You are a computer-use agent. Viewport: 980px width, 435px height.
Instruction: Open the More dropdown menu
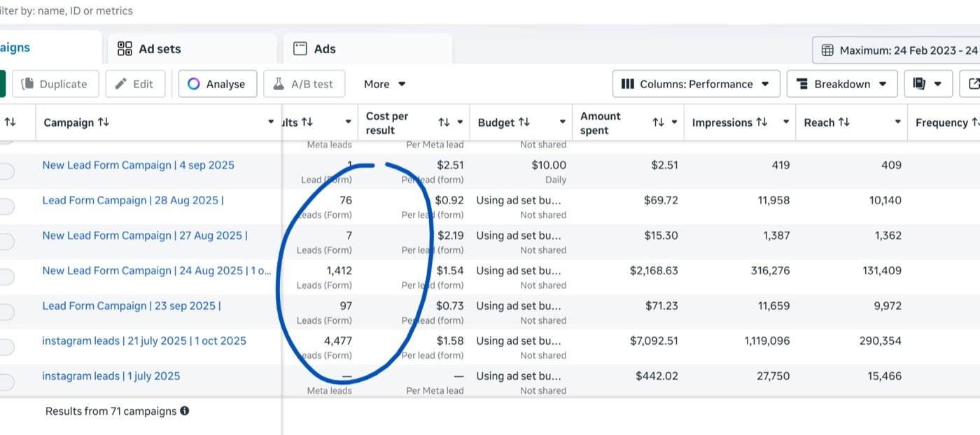[384, 84]
